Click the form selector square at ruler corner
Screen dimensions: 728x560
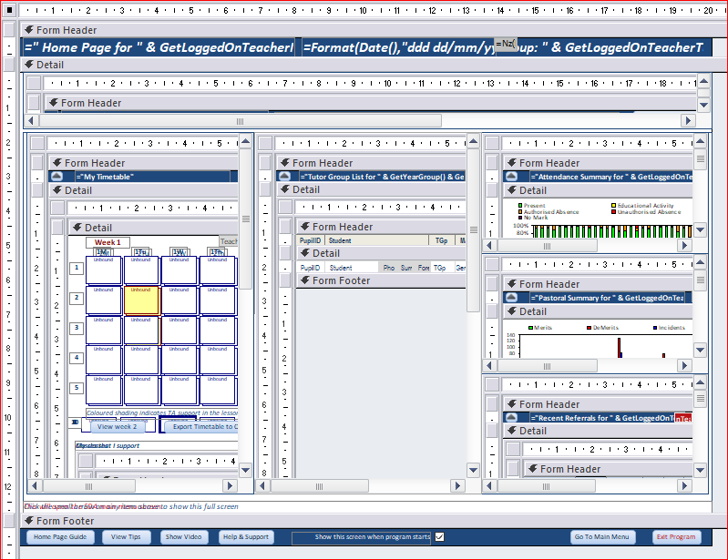9,10
